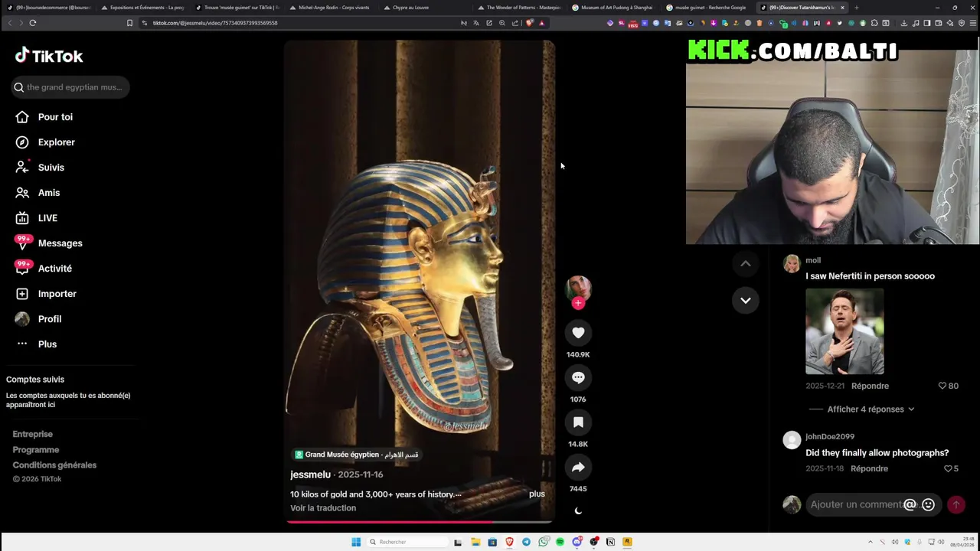The height and width of the screenshot is (551, 980).
Task: Follow jessmelu with the red plus badge
Action: point(578,303)
